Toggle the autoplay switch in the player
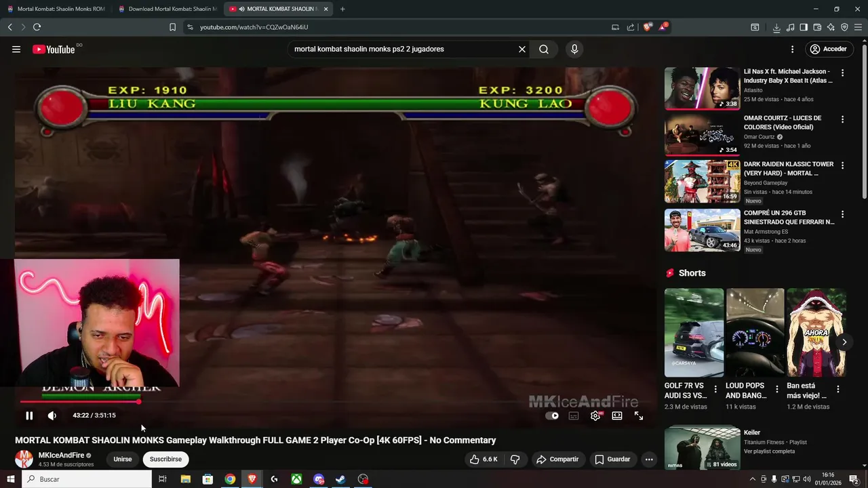Screen dimensions: 868x488 click(553, 415)
